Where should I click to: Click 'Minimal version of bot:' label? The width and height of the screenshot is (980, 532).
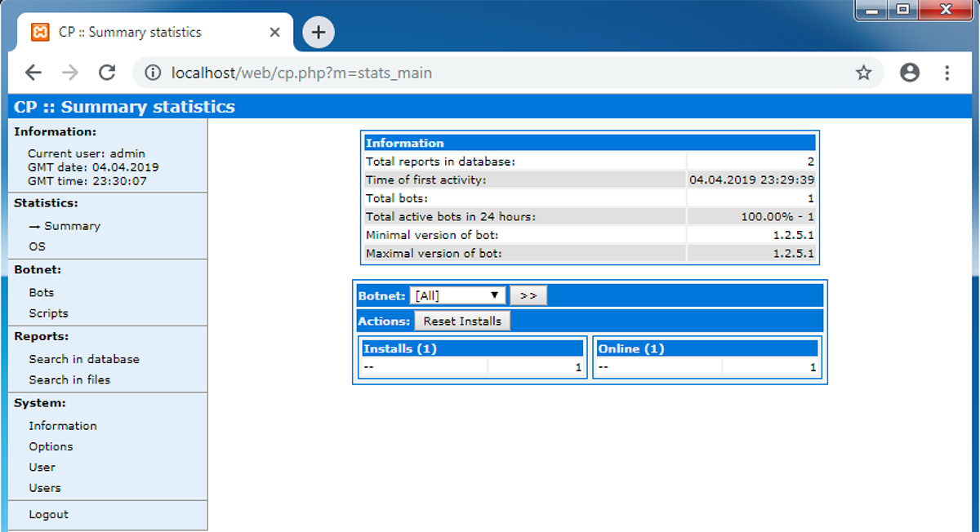click(x=432, y=235)
